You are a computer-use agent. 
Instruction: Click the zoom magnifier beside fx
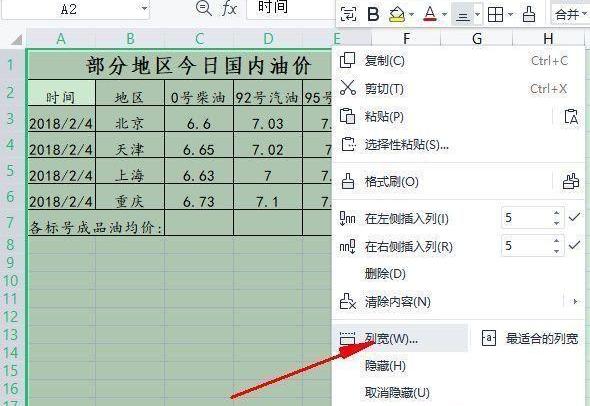pos(204,8)
